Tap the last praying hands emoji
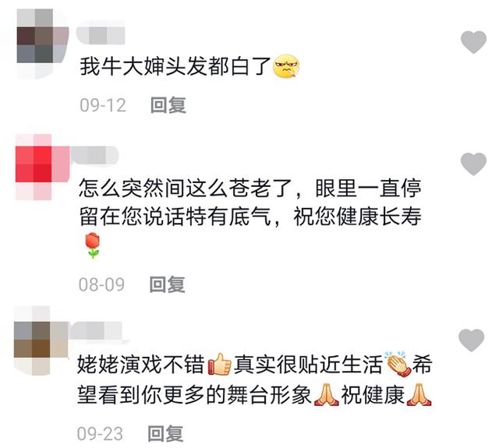Image resolution: width=499 pixels, height=448 pixels. [x=419, y=394]
